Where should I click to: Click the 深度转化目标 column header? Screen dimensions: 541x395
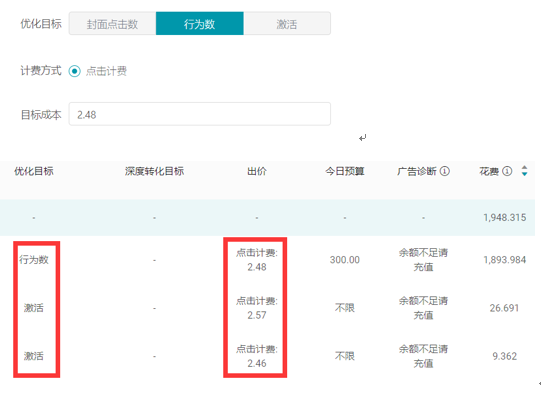(154, 171)
